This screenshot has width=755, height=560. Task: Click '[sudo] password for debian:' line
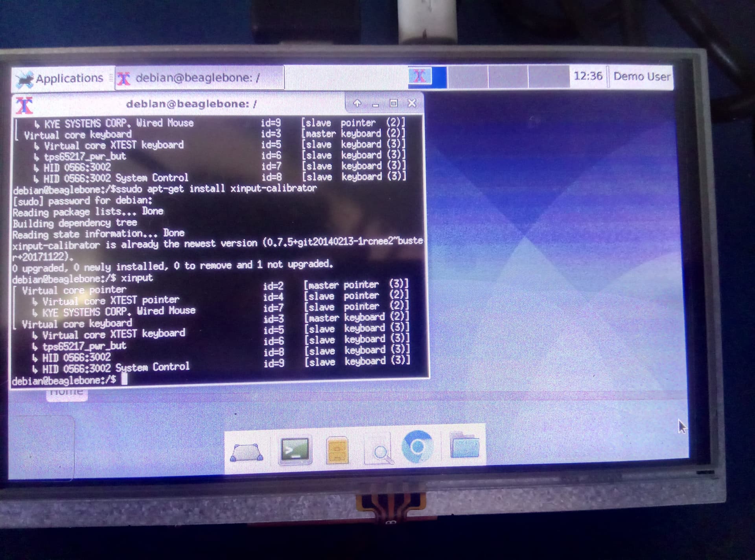tap(83, 201)
